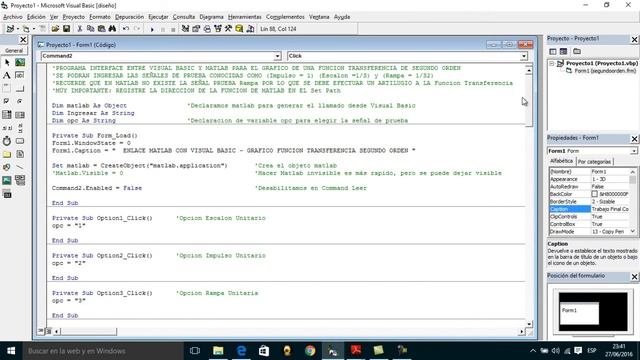Screen dimensions: 640x360
Task: Click the General toolbox tab button
Action: [14, 51]
